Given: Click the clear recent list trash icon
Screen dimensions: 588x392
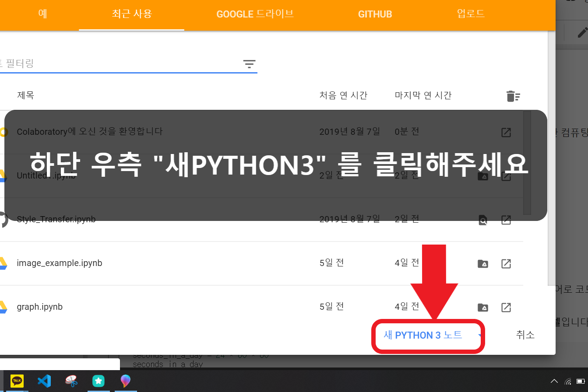Looking at the screenshot, I should (x=513, y=96).
